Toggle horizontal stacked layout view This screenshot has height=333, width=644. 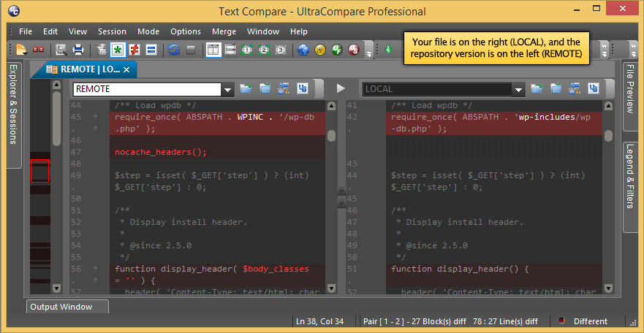(230, 50)
